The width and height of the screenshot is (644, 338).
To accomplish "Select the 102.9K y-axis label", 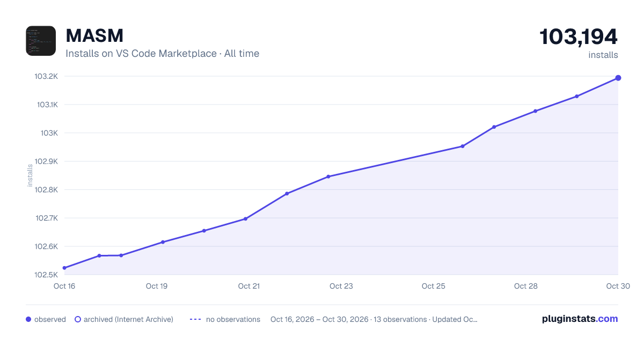I will pyautogui.click(x=46, y=161).
